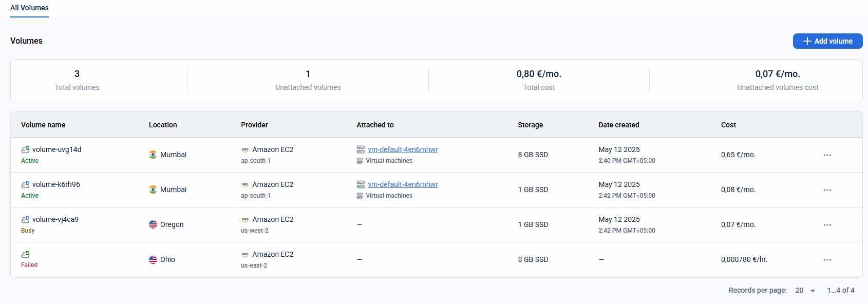
Task: Open the All Volumes tab
Action: pos(29,8)
